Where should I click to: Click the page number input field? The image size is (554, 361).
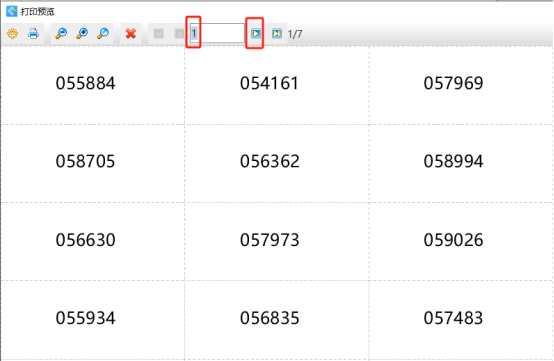pyautogui.click(x=217, y=34)
